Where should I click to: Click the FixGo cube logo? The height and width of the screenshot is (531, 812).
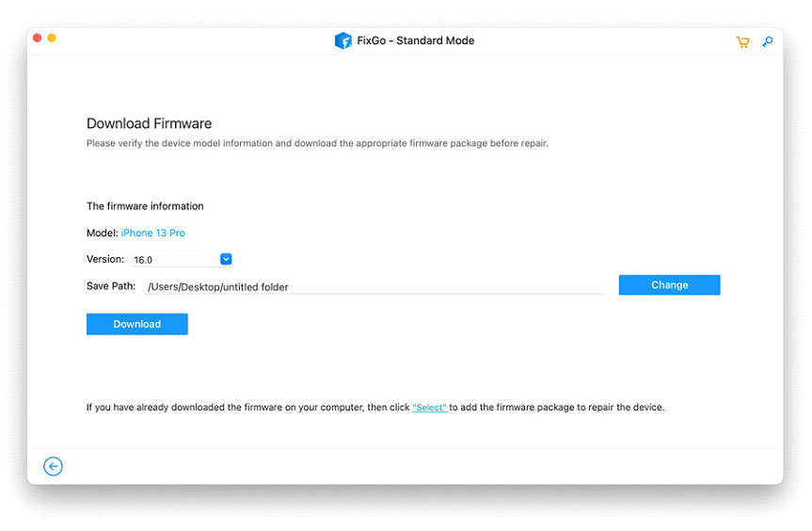coord(342,40)
